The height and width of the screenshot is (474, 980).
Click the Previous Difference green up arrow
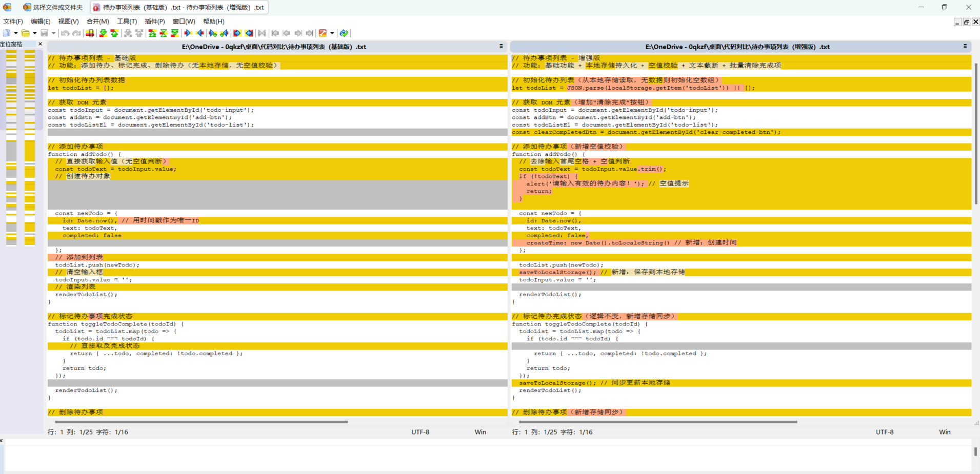pyautogui.click(x=114, y=33)
